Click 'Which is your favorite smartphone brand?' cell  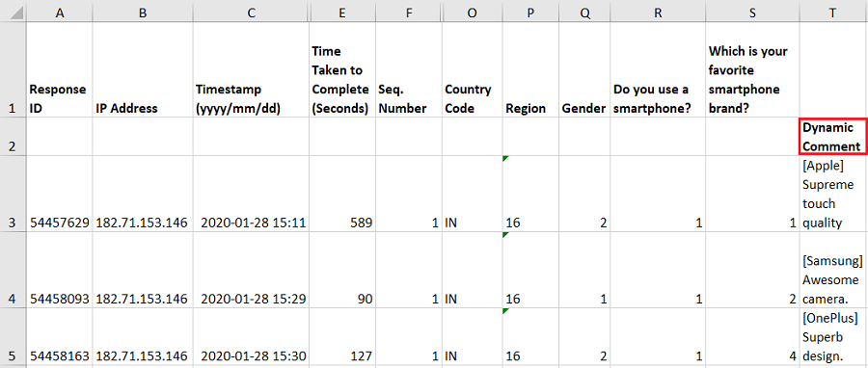click(x=752, y=69)
